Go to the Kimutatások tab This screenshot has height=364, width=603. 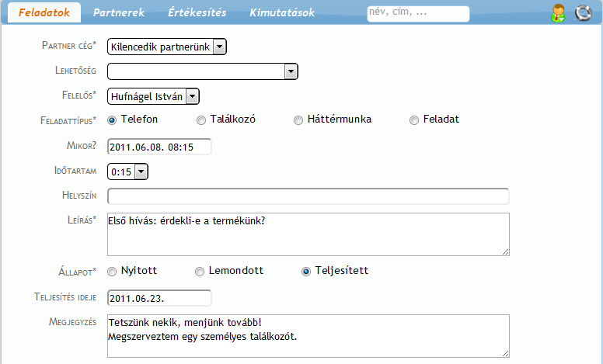click(x=282, y=12)
